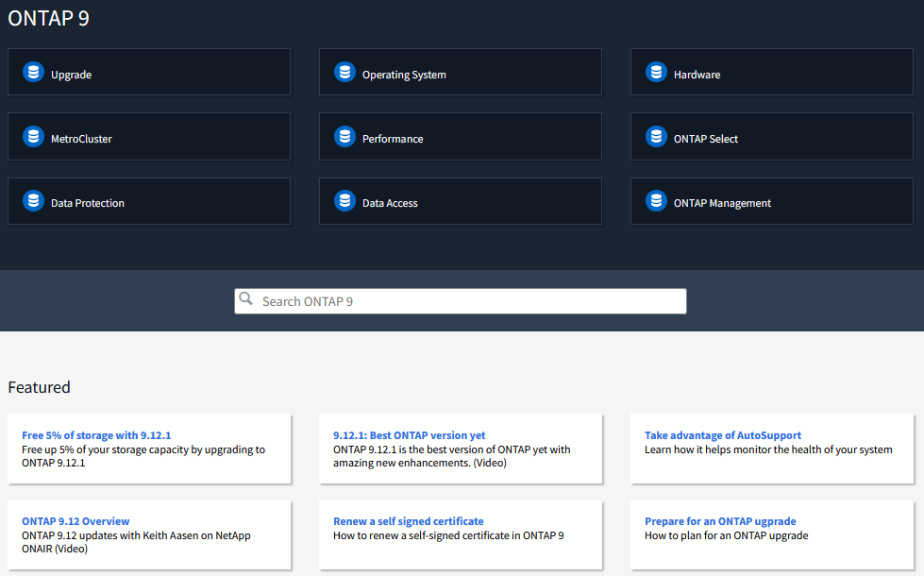924x576 pixels.
Task: Open 9.12.1: Best ONTAP version yet link
Action: coord(409,435)
